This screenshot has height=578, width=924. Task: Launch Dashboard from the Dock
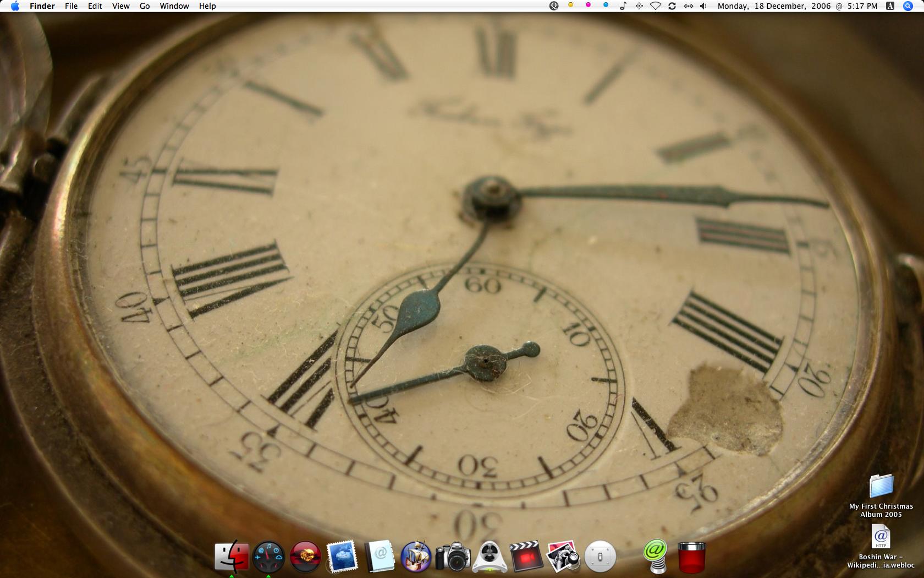pos(268,557)
